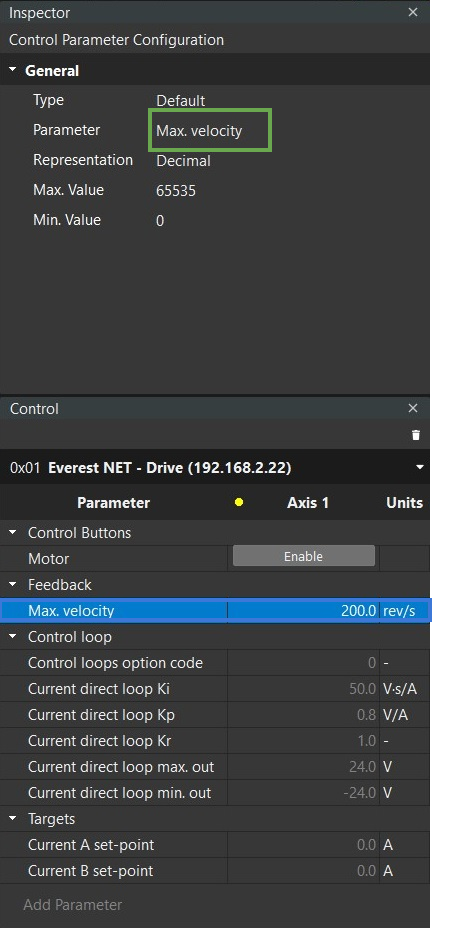
Task: Collapse the Feedback group
Action: tap(13, 585)
